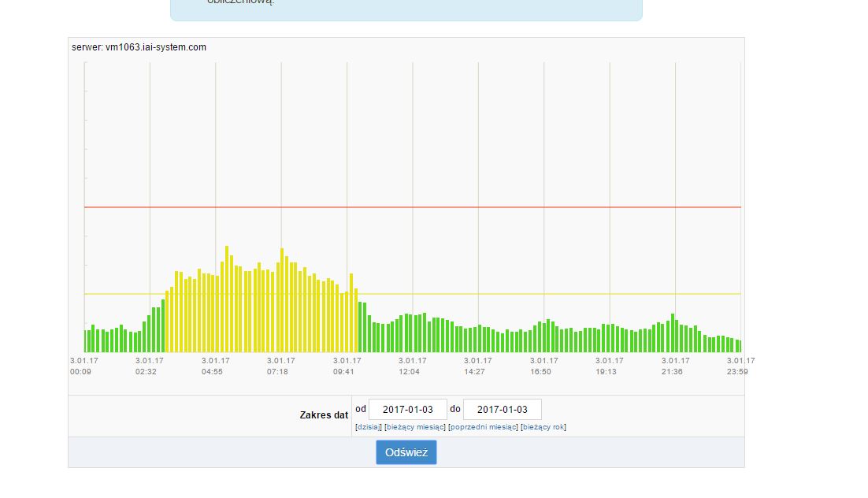Focus the "do" end date field
The width and height of the screenshot is (868, 498).
coord(502,410)
